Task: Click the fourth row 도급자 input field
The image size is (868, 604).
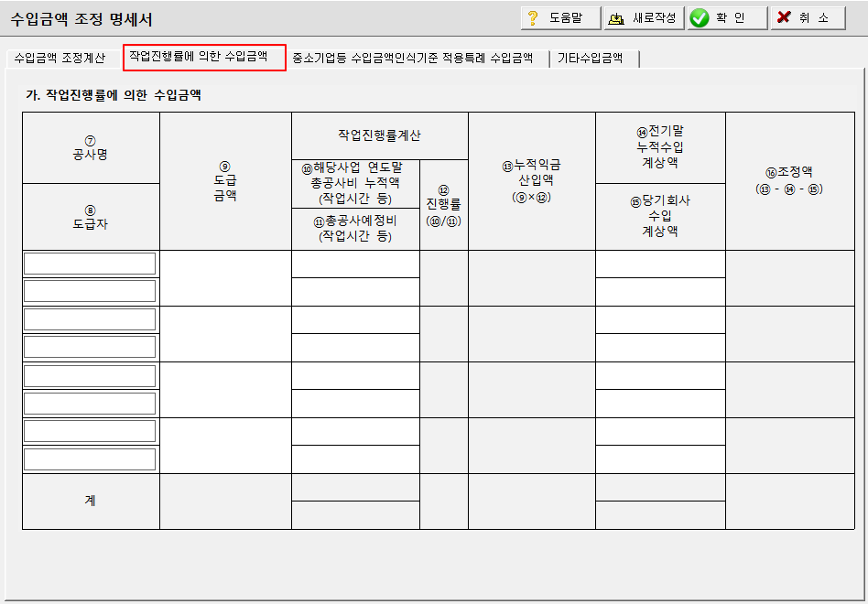Action: (x=90, y=459)
